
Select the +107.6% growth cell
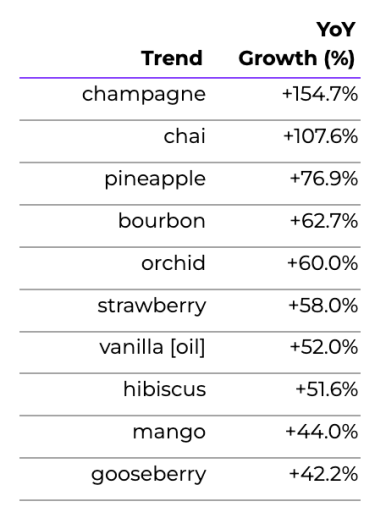coord(321,136)
